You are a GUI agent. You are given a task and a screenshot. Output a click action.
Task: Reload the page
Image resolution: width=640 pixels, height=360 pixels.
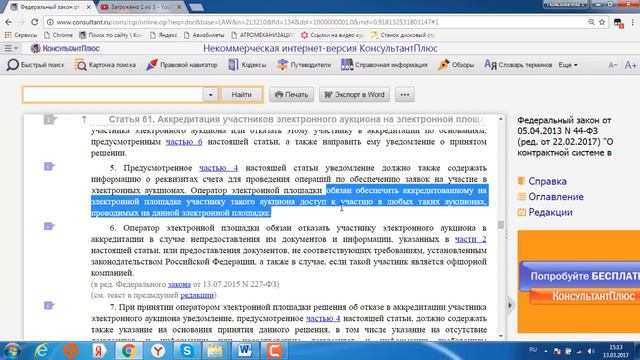[35, 22]
